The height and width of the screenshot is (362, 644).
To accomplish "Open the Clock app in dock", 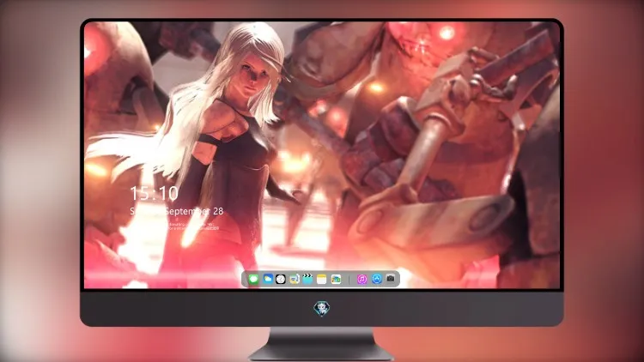I will point(281,280).
